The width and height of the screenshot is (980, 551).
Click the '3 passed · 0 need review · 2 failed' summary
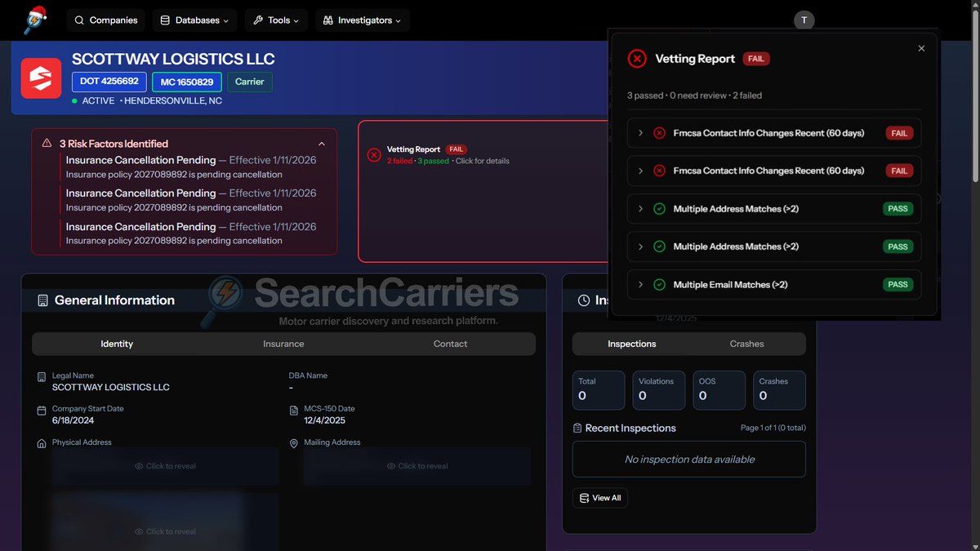(694, 96)
